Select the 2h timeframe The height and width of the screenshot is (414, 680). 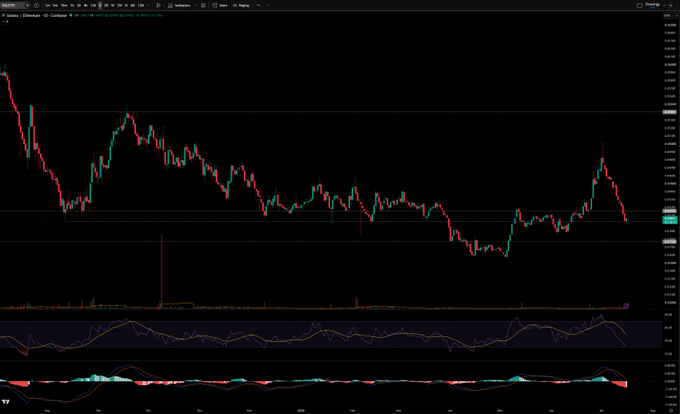[79, 5]
